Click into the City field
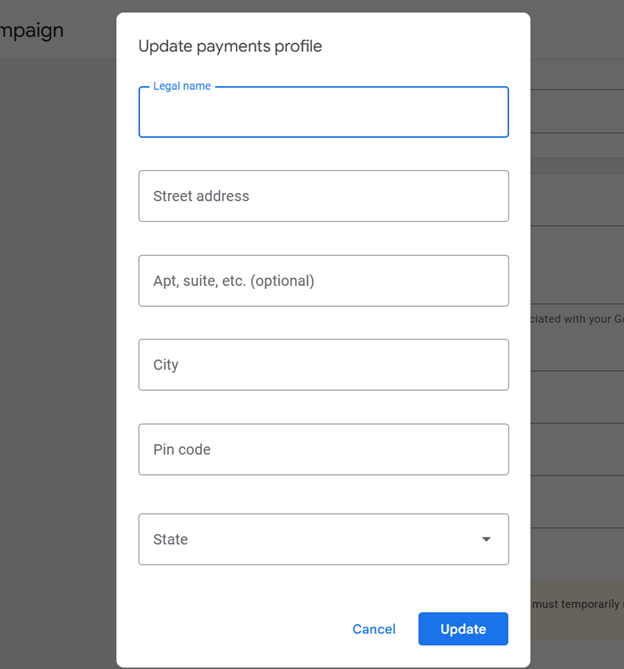The image size is (624, 669). coord(323,365)
